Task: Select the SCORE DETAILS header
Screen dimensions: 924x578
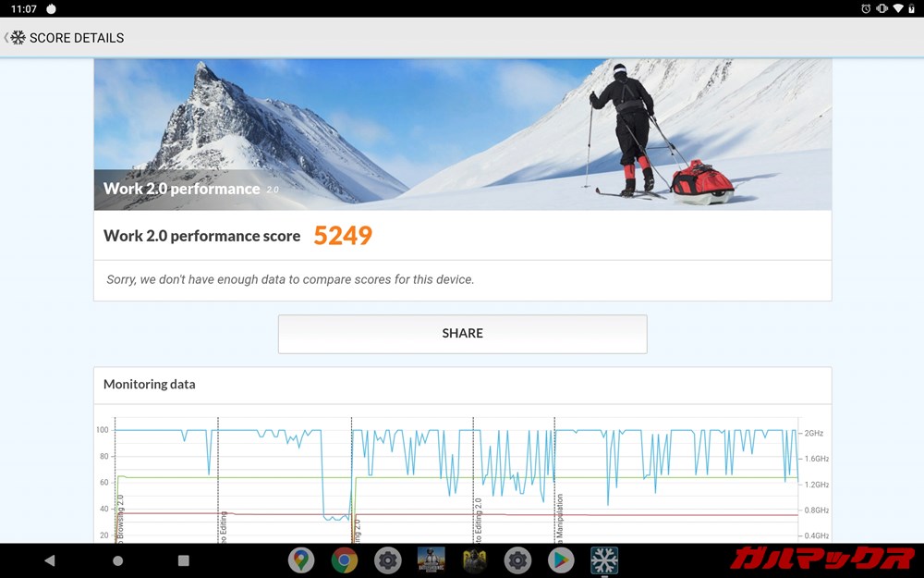Action: (x=75, y=38)
